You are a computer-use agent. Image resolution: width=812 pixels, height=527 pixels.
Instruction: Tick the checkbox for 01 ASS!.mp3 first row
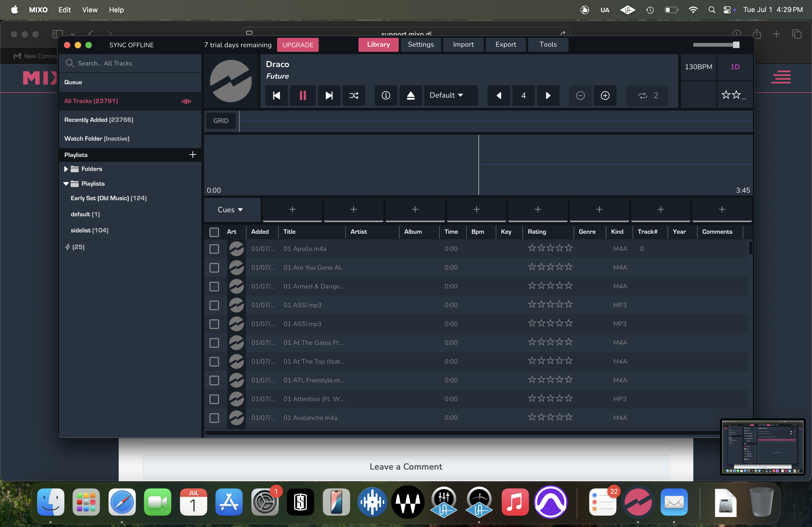[214, 305]
